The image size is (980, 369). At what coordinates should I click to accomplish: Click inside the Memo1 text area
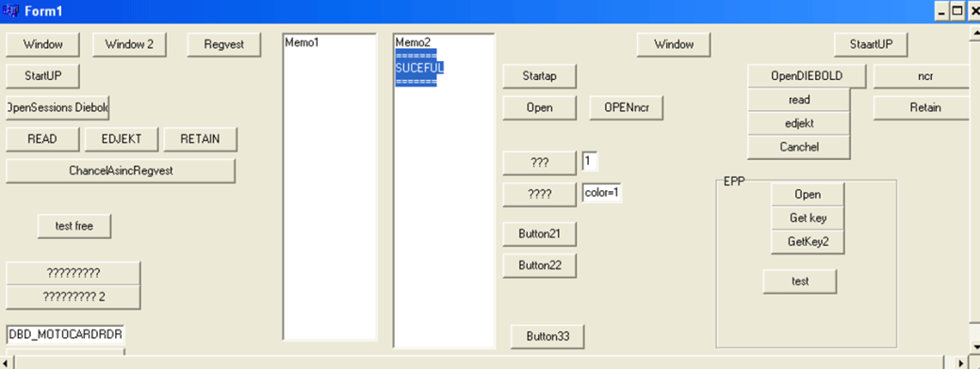[x=330, y=187]
